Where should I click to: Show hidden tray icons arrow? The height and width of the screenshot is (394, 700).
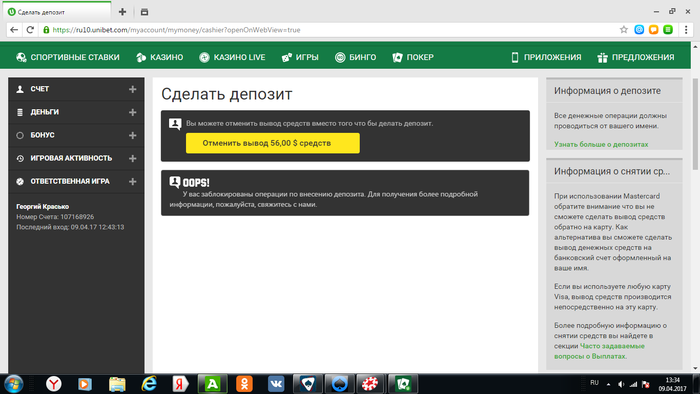tap(608, 384)
